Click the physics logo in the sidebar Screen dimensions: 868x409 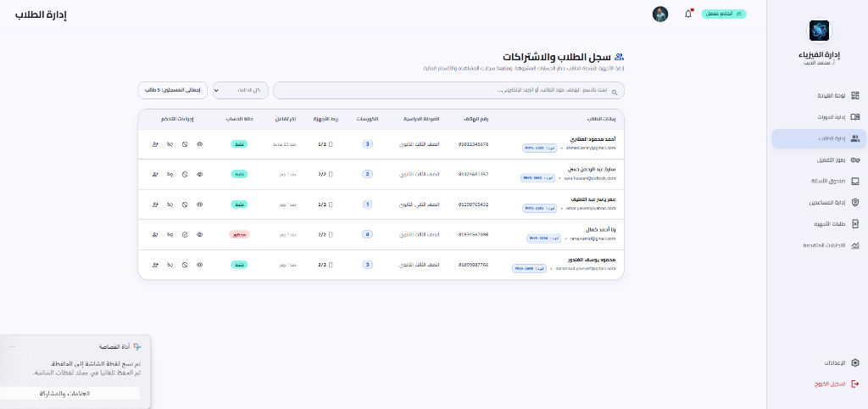(x=819, y=31)
